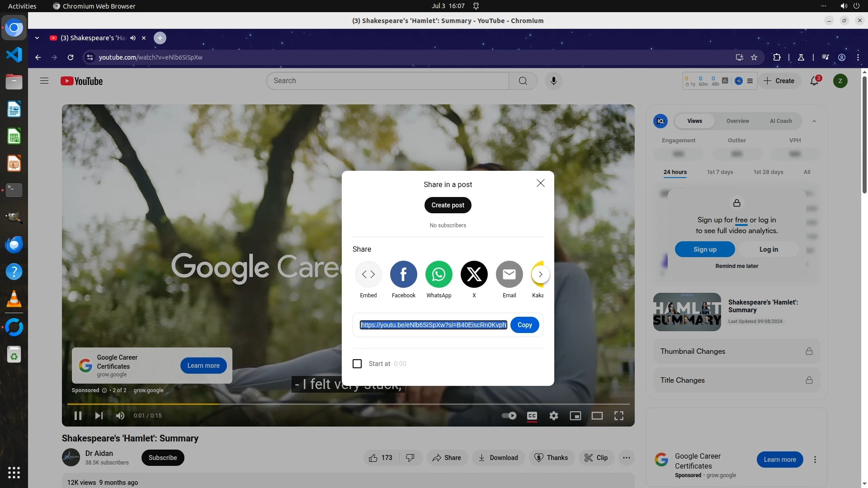Click the Create post button

448,205
